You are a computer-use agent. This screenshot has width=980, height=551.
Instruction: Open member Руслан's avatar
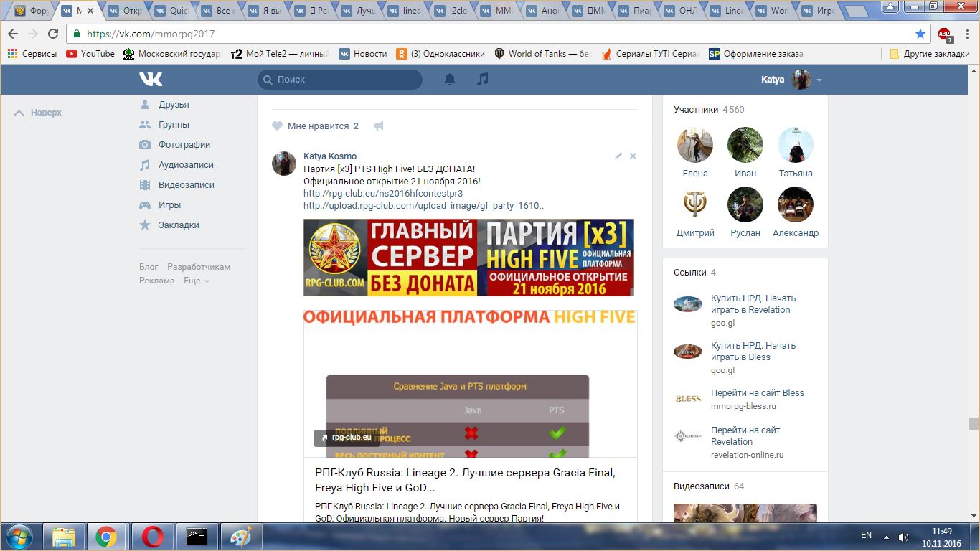(x=745, y=204)
